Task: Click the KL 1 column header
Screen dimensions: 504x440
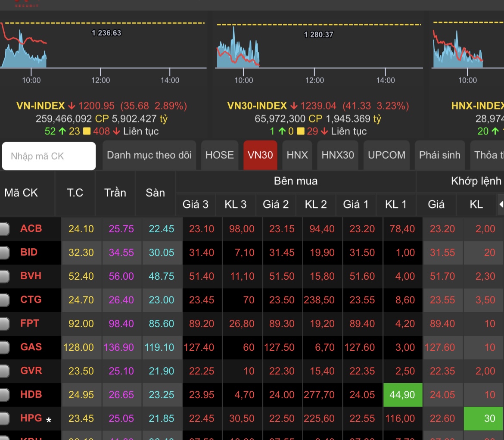Action: click(x=396, y=204)
